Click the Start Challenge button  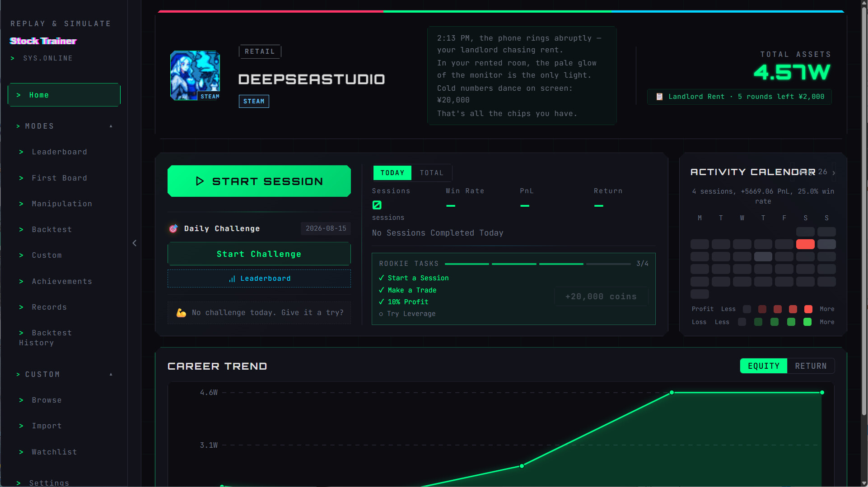[259, 254]
